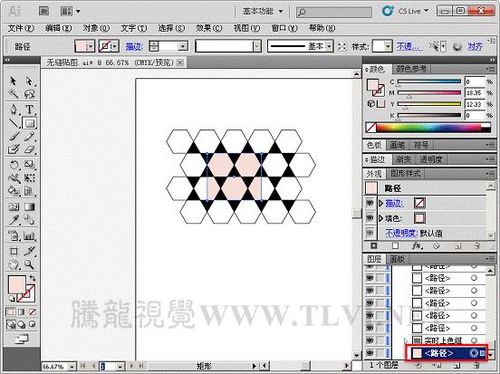Click the Rotate tool
Image resolution: width=500 pixels, height=374 pixels.
coord(14,165)
